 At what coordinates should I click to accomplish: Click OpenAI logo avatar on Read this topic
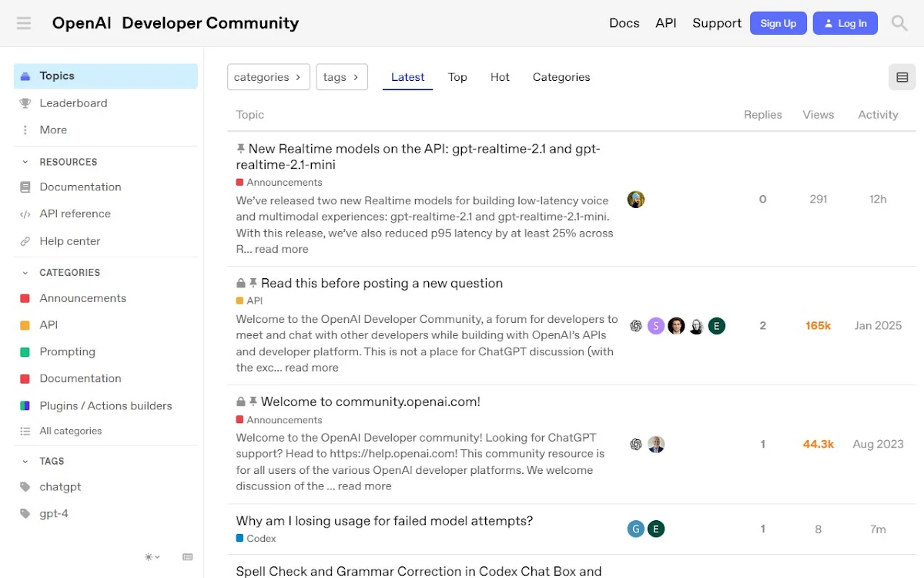pyautogui.click(x=636, y=326)
